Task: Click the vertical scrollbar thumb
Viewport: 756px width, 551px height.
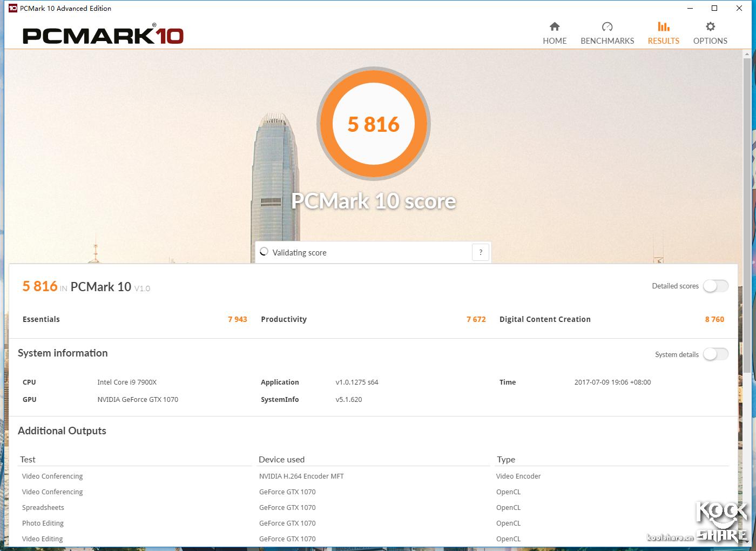Action: [747, 216]
